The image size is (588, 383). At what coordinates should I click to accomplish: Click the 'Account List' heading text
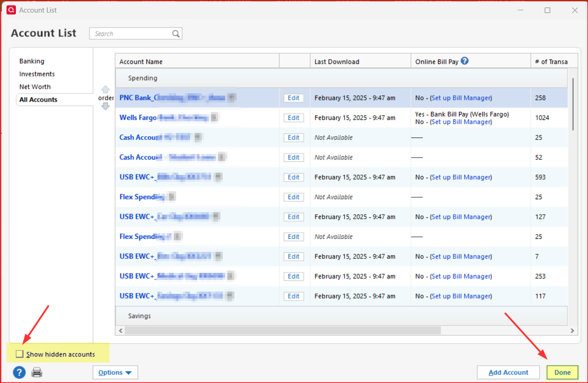point(44,33)
